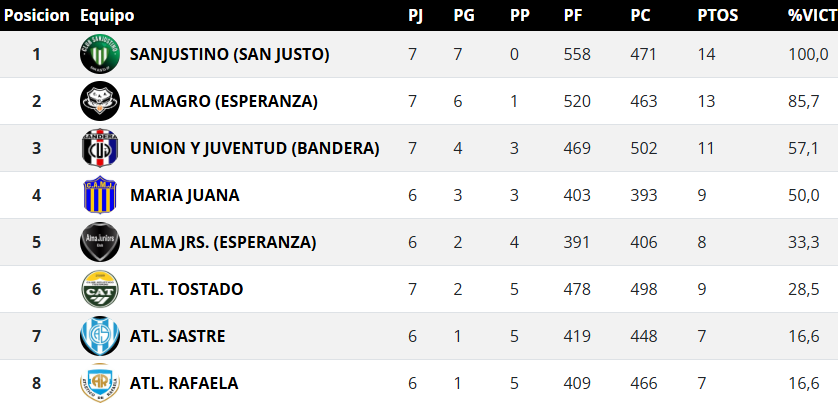838x406 pixels.
Task: Click the Atl. Rafaela team logo
Action: coord(100,383)
